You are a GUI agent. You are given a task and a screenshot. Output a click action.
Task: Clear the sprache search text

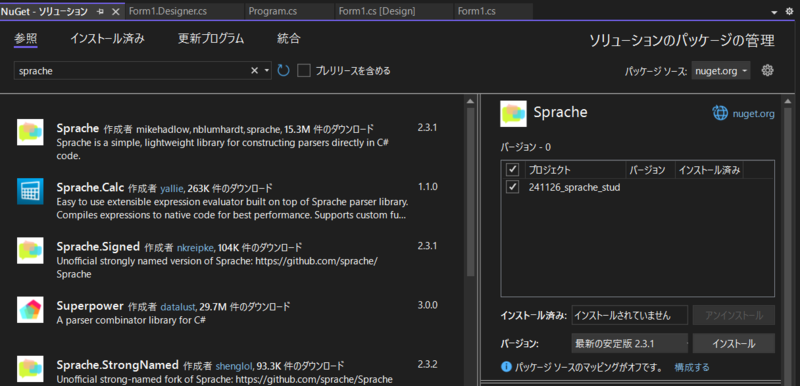[x=254, y=71]
